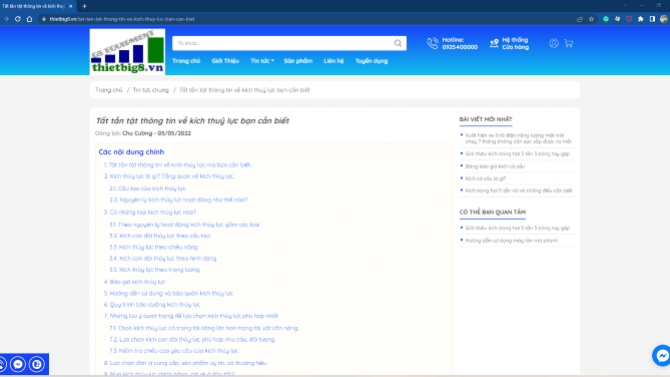Jump to section 5 Hướng dẫn sử dụng và bảo quản
This screenshot has height=377, width=670.
(168, 293)
